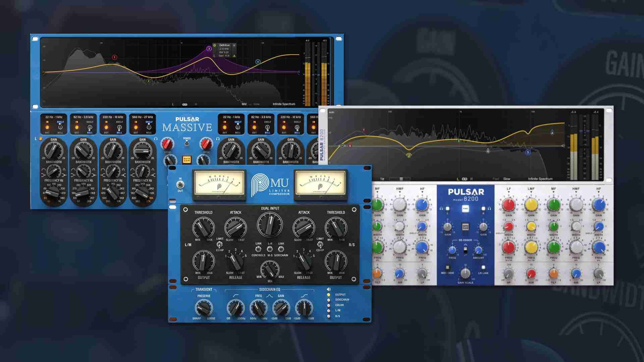This screenshot has width=644, height=362.
Task: Open the right LF band dropdown arrow
Action: pyautogui.click(x=508, y=192)
